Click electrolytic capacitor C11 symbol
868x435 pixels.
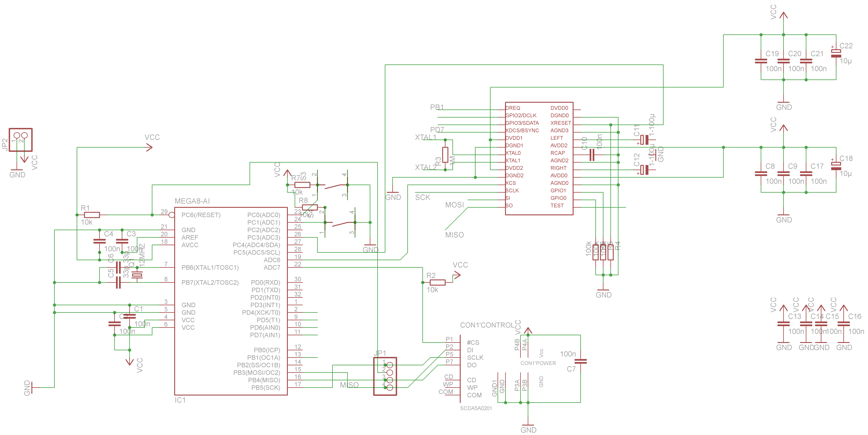(x=644, y=140)
